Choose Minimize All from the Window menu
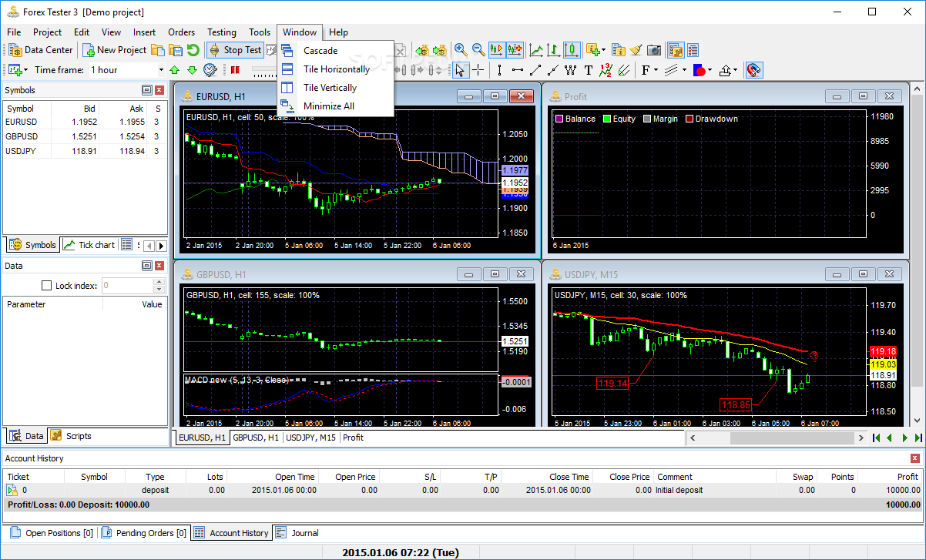The width and height of the screenshot is (926, 560). tap(336, 106)
